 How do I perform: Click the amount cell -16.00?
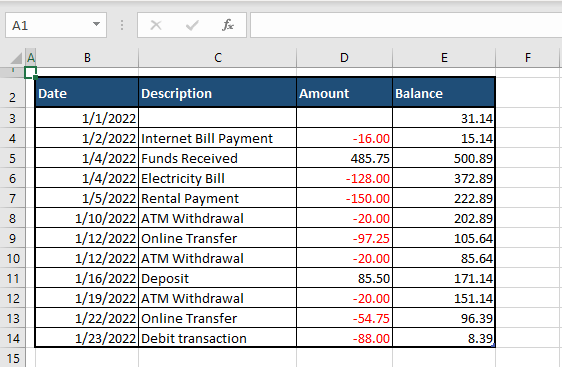click(x=344, y=138)
